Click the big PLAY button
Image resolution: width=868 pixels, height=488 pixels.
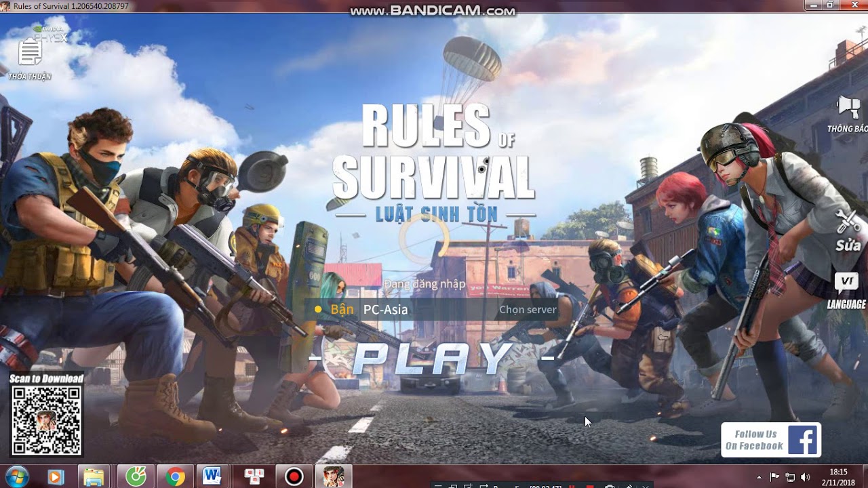coord(432,359)
